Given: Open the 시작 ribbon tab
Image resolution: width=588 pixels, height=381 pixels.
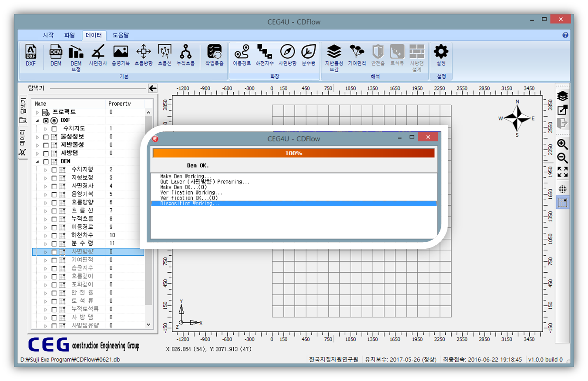Looking at the screenshot, I should (x=48, y=35).
